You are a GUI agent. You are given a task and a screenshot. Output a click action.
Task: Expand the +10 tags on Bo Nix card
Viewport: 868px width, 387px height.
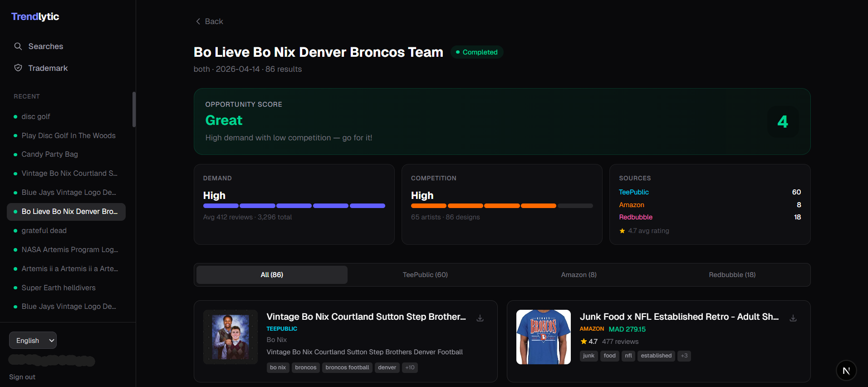410,367
